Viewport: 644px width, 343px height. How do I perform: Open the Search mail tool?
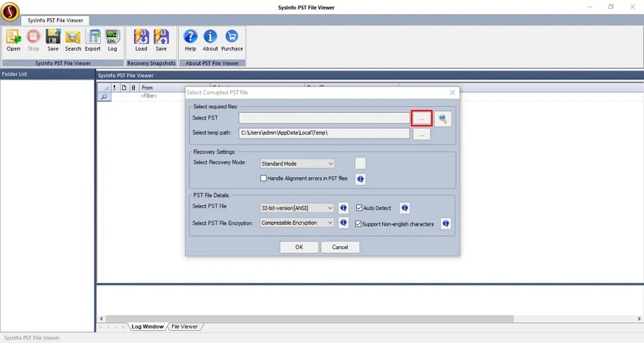tap(73, 40)
